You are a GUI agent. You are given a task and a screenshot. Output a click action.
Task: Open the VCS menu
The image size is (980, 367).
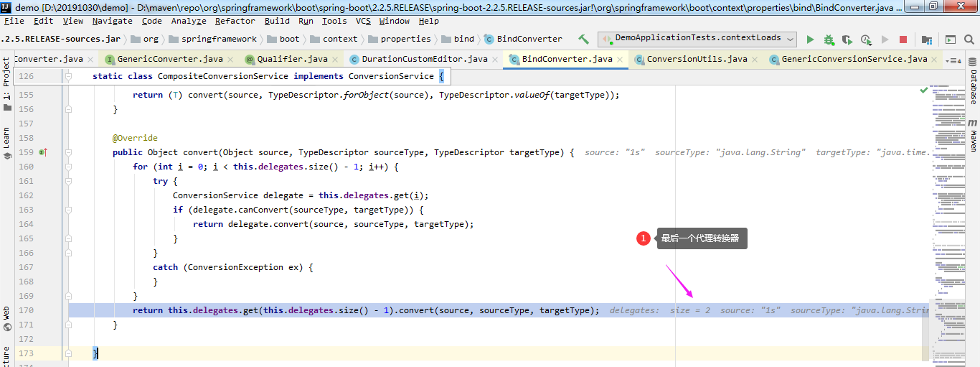(364, 21)
